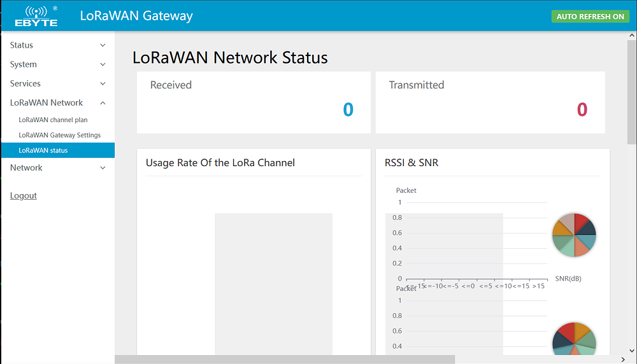Click the upper SNR pie chart icon
The height and width of the screenshot is (364, 637).
tap(574, 235)
